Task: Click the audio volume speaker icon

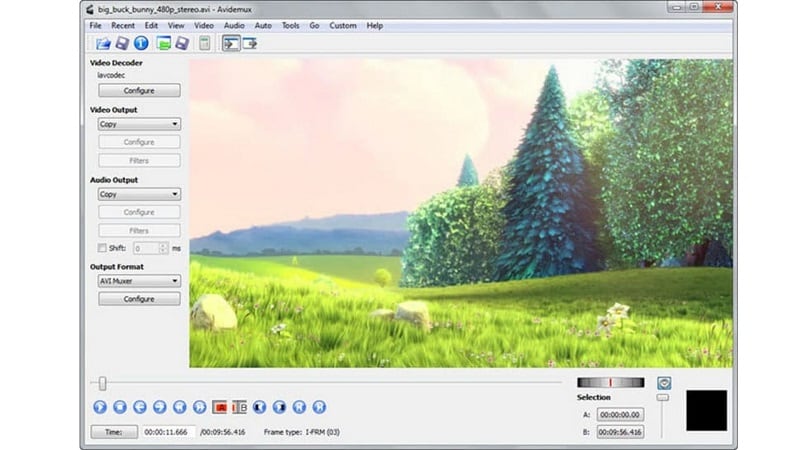Action: pos(664,383)
